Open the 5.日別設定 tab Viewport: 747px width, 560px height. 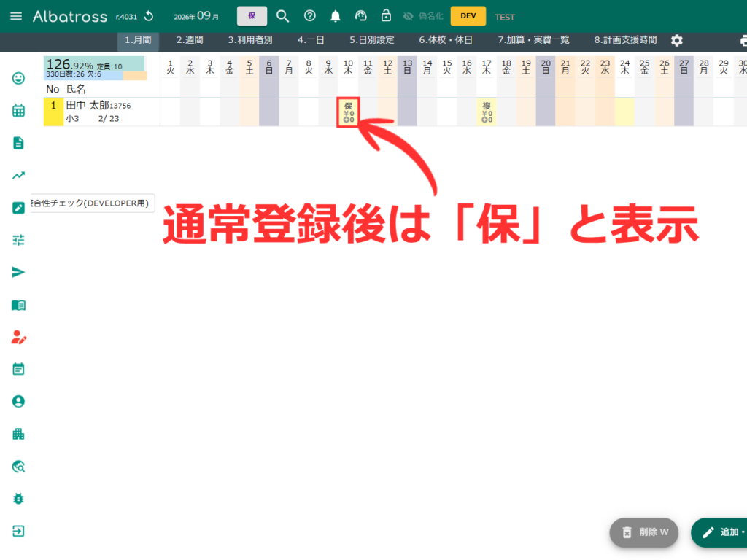click(x=371, y=41)
